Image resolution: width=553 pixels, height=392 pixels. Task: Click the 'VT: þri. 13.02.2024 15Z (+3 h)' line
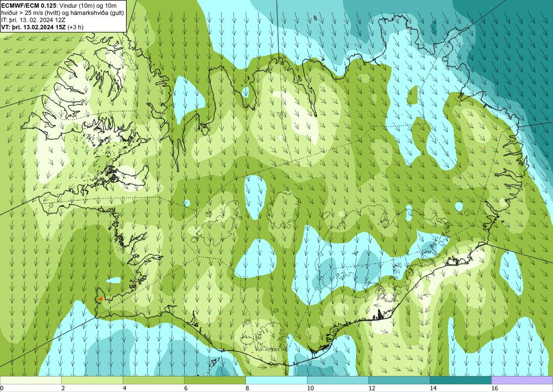pyautogui.click(x=43, y=27)
